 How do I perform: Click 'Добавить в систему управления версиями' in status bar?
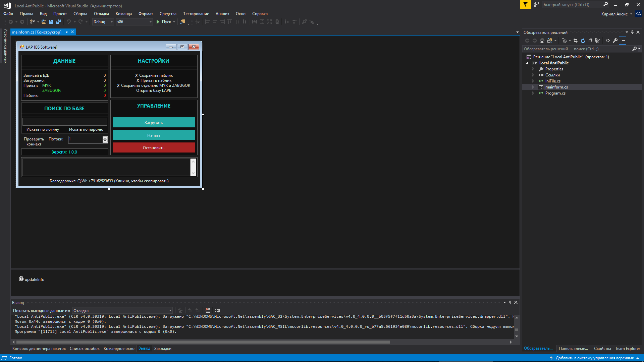594,358
